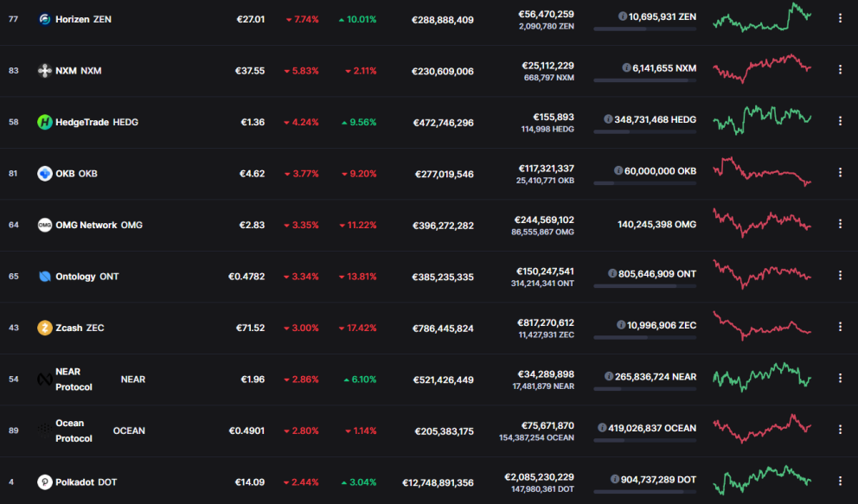This screenshot has height=504, width=858.
Task: Open the more options menu for OMG Network
Action: click(x=840, y=224)
